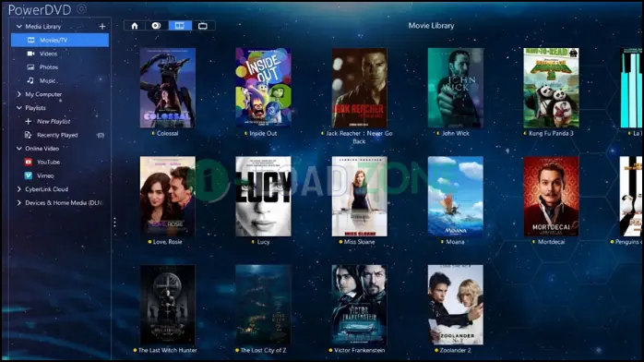Click the 'Moana' title label

point(456,242)
